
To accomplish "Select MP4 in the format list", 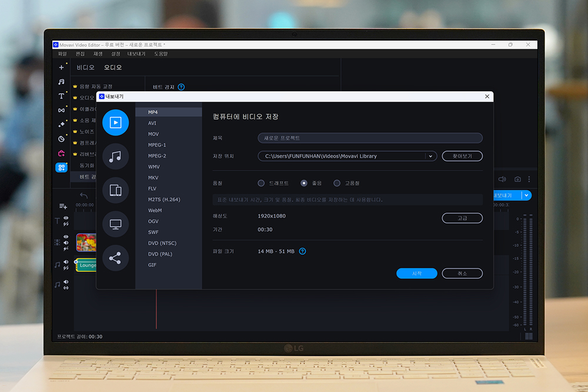I will tap(168, 112).
